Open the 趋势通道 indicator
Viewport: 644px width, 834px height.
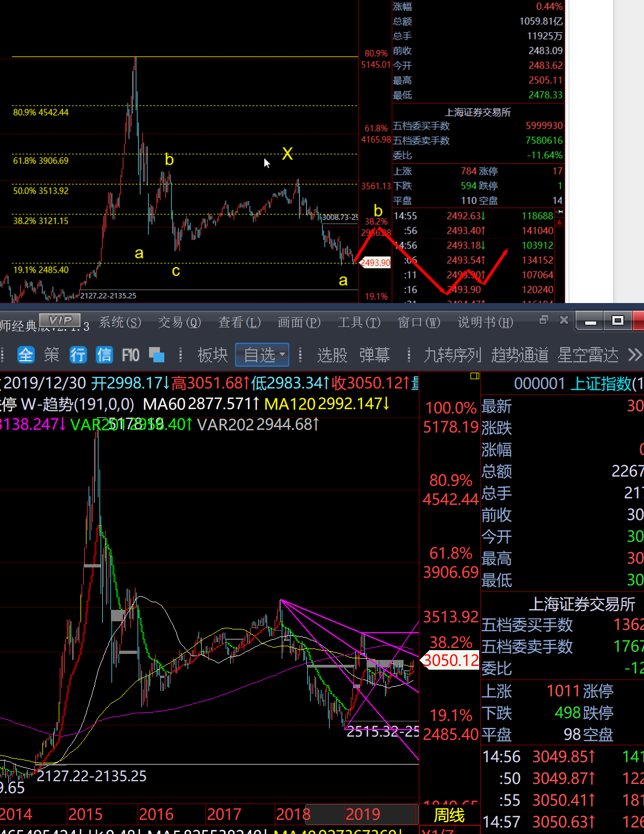[520, 355]
